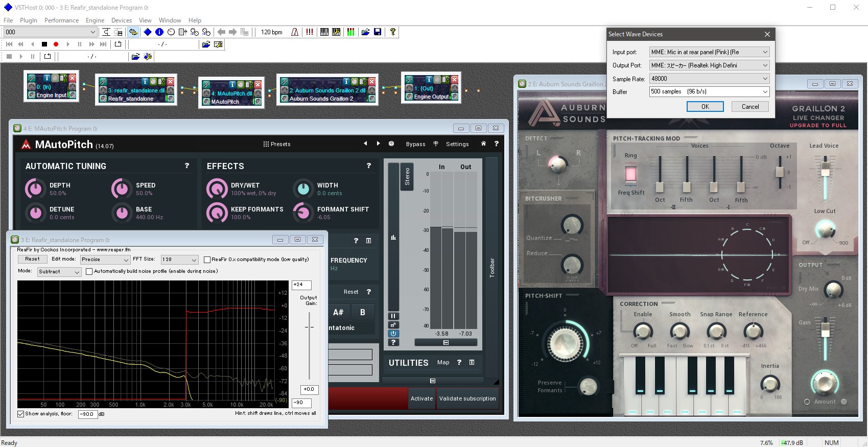This screenshot has height=447, width=868.
Task: Click the house home icon in MAutoPitch header
Action: tap(483, 144)
